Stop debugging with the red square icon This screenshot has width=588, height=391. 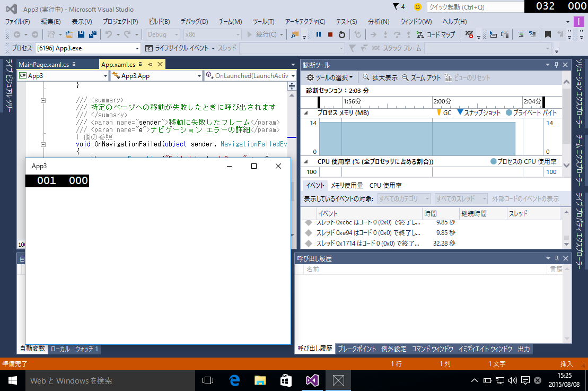coord(330,34)
